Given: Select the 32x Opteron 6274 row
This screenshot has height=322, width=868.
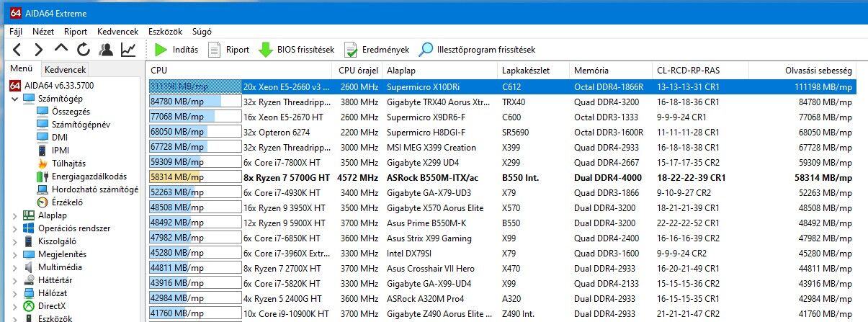Looking at the screenshot, I should [501, 132].
